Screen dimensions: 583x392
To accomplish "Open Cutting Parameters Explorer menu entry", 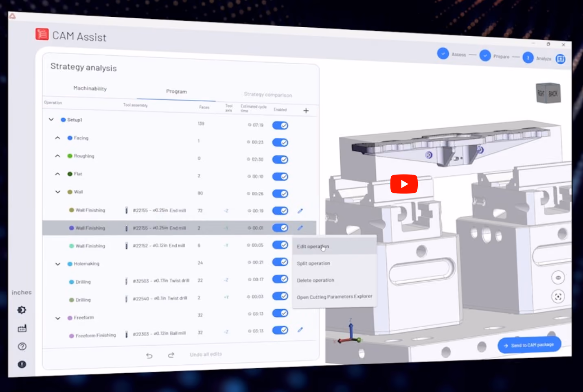I will click(x=334, y=297).
